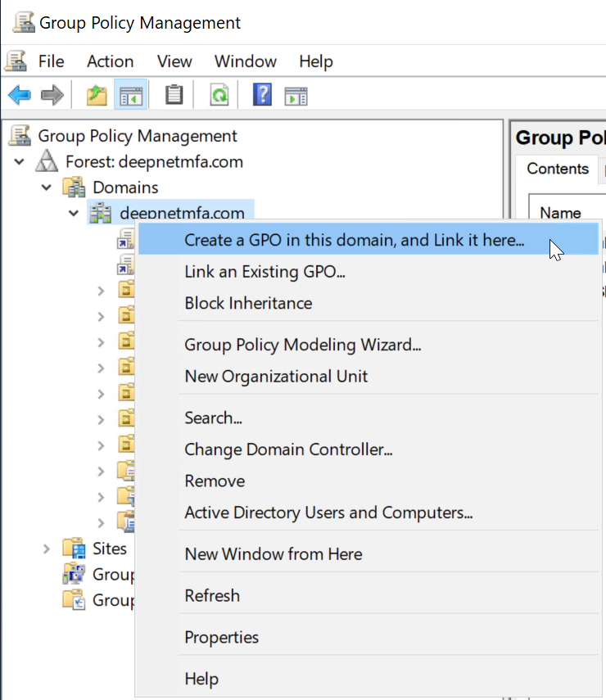This screenshot has height=700, width=606.
Task: Click the clipboard icon in the toolbar
Action: tap(174, 96)
